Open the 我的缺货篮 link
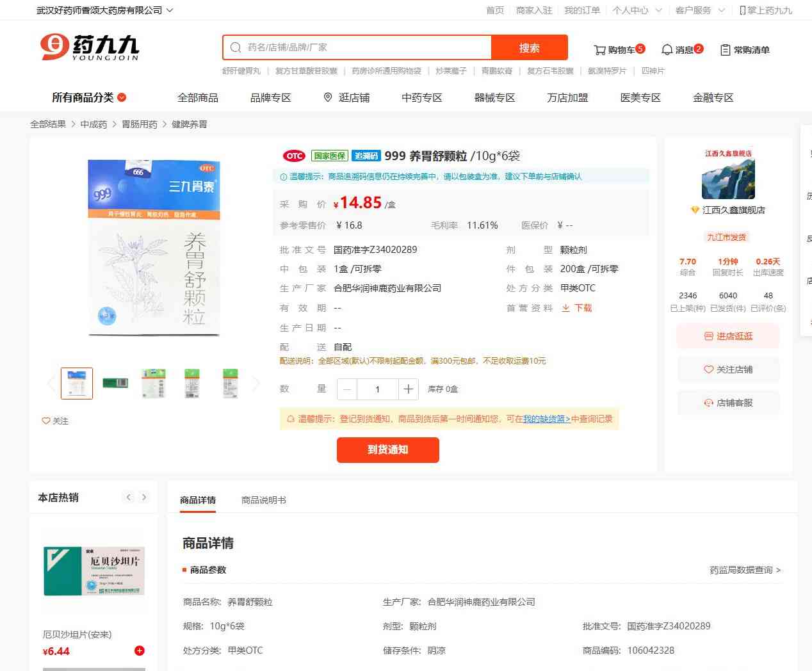 point(546,419)
